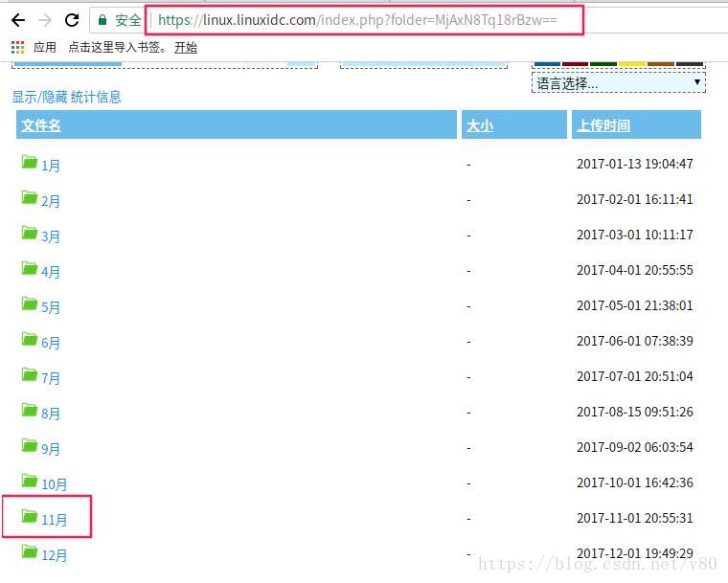Open the 9月 folder link
The height and width of the screenshot is (583, 728).
pos(51,449)
